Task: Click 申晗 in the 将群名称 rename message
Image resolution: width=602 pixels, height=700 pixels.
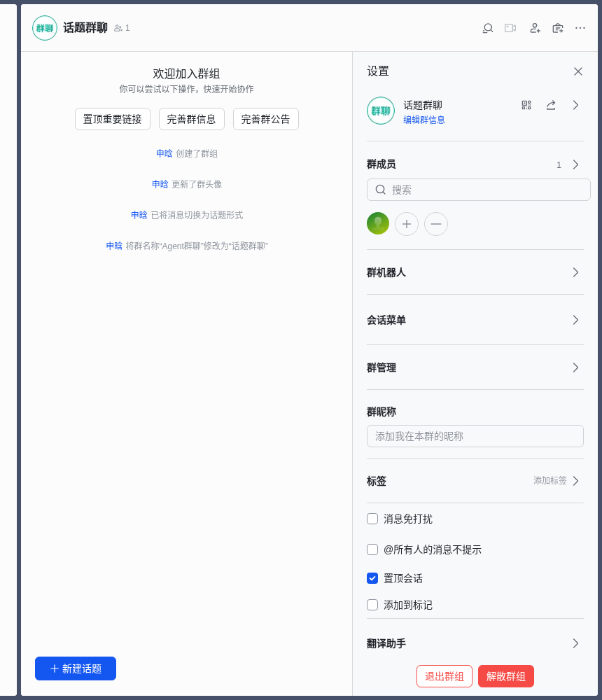Action: [114, 246]
